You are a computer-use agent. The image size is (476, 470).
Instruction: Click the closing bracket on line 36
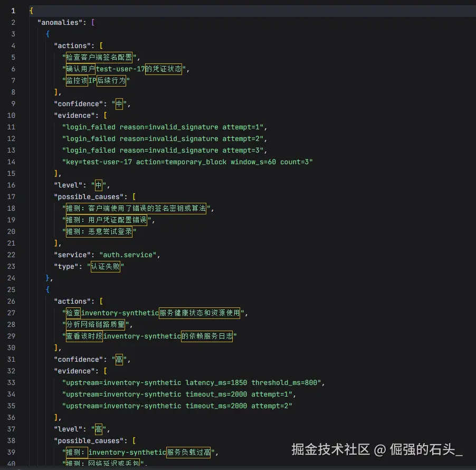coord(56,418)
